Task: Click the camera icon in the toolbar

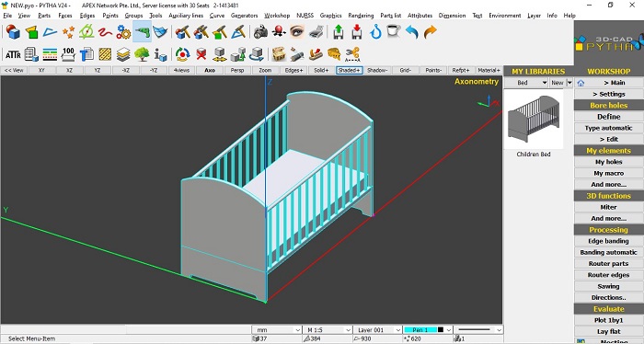Action: pos(260,31)
